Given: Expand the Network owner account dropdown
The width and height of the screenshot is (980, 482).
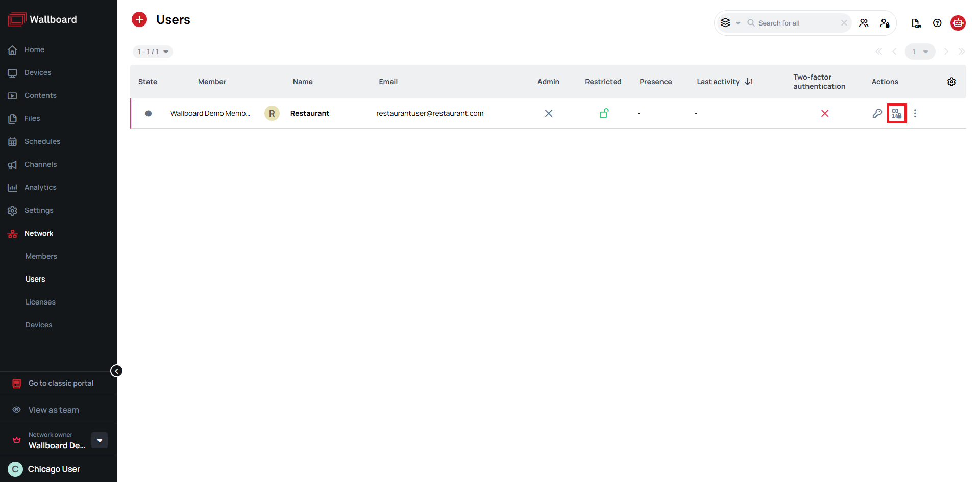Looking at the screenshot, I should click(100, 440).
